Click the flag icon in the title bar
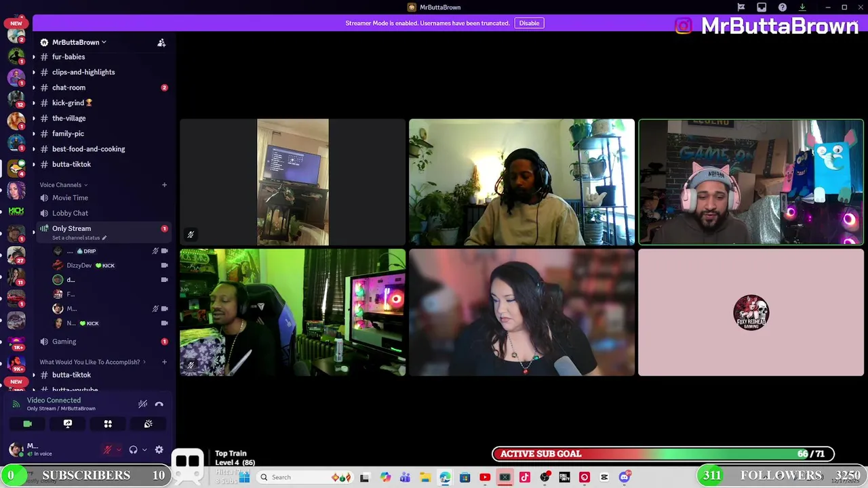Screen dimensions: 868x488 (x=741, y=7)
